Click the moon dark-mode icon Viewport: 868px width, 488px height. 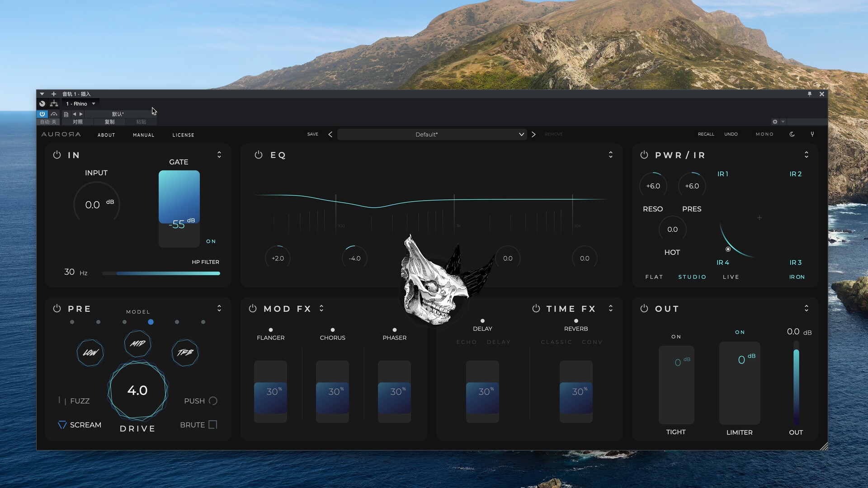tap(792, 134)
